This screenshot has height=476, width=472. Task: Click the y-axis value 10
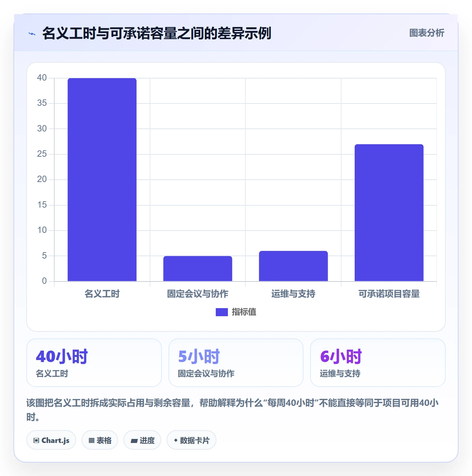tap(42, 230)
